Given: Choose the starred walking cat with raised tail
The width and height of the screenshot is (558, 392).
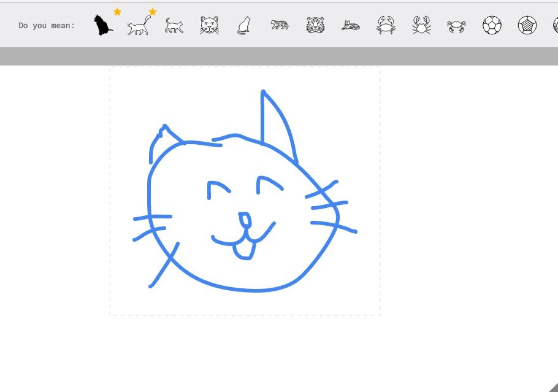Looking at the screenshot, I should pyautogui.click(x=139, y=25).
